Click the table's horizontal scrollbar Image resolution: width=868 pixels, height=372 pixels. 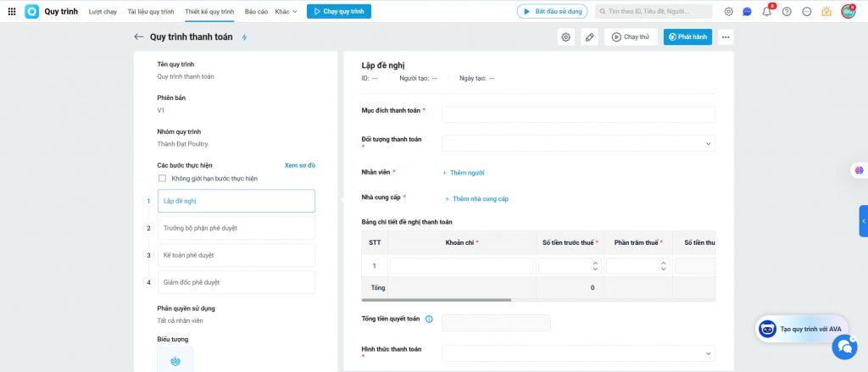click(437, 300)
